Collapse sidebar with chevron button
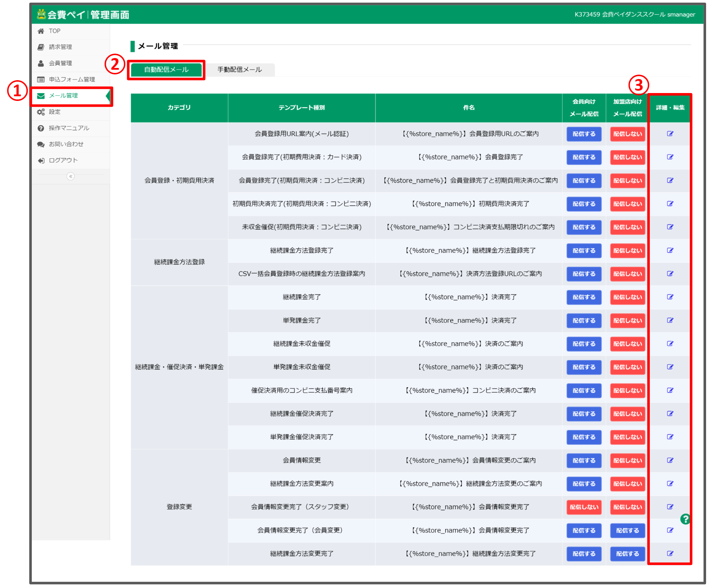 pos(71,176)
